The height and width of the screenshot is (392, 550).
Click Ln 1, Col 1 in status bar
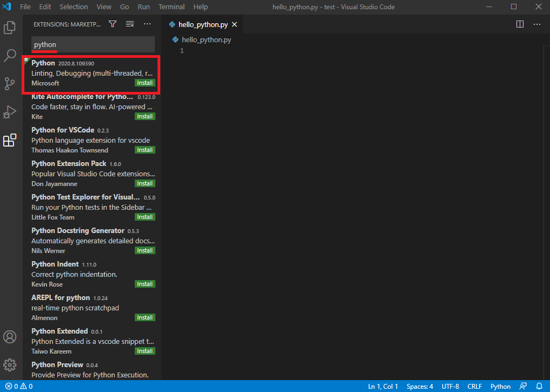[x=383, y=387]
